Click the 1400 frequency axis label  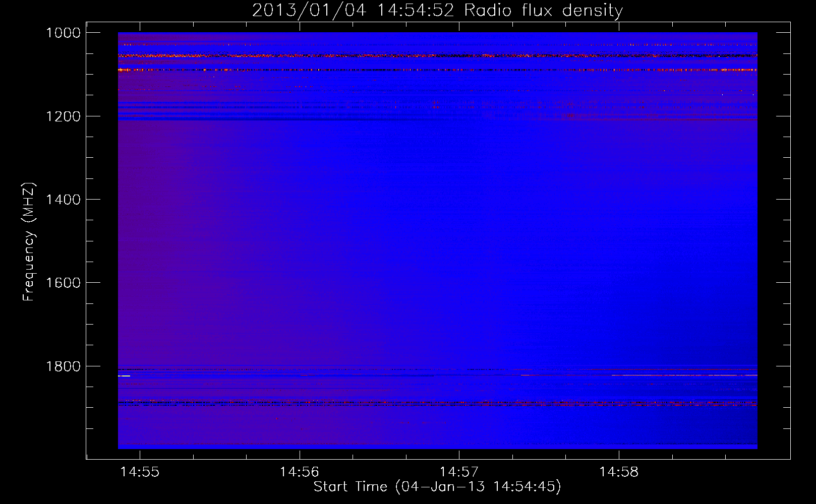click(x=63, y=200)
